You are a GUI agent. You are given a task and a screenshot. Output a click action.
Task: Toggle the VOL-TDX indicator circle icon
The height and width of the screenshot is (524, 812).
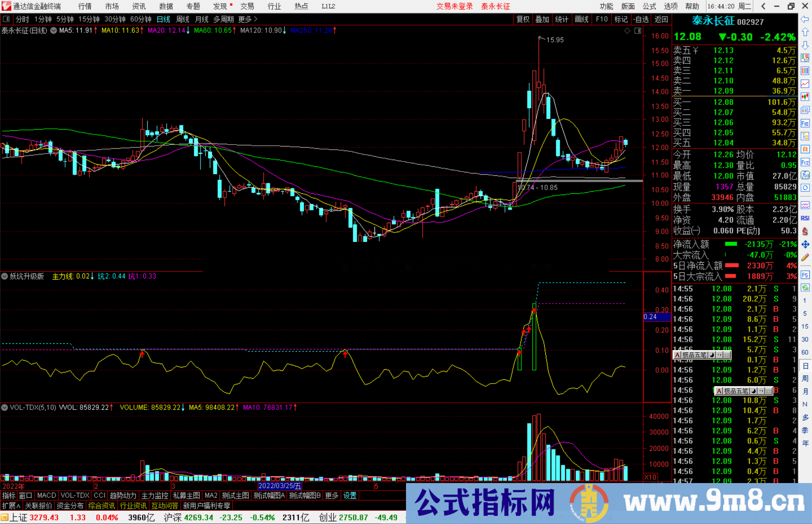tap(5, 408)
